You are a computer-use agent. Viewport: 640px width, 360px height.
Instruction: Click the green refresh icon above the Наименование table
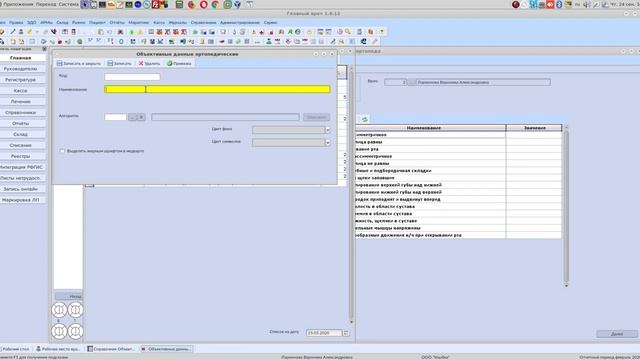365,119
